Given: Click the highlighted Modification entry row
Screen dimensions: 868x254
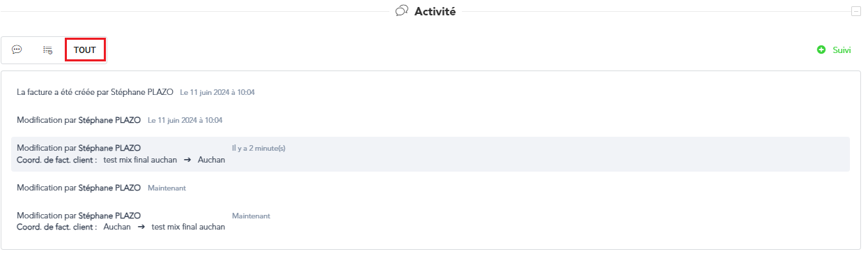Looking at the screenshot, I should click(x=431, y=154).
